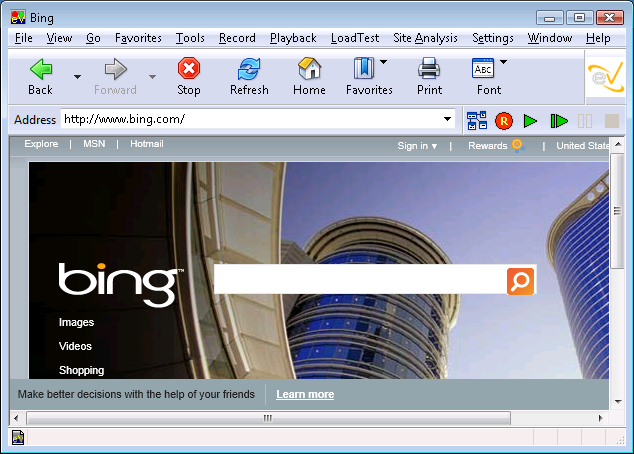Click the eValid logo at toolbar right
Screen dimensions: 634x454
(x=606, y=77)
